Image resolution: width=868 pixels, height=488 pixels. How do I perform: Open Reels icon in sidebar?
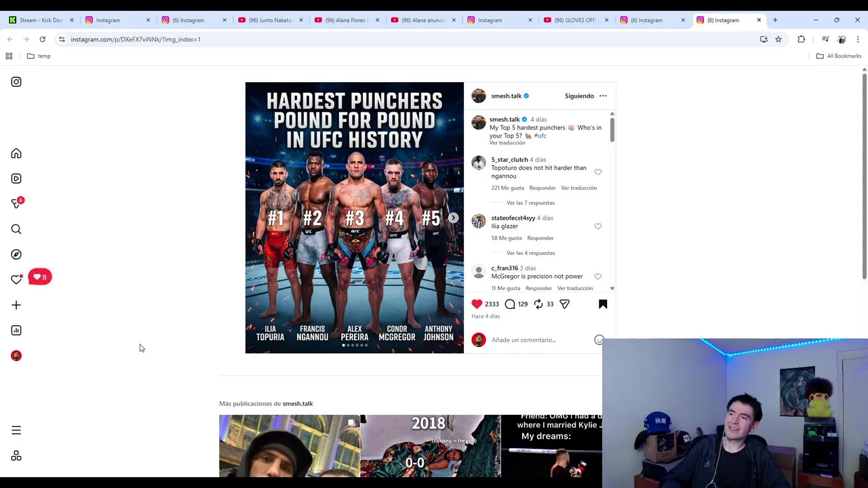click(16, 179)
